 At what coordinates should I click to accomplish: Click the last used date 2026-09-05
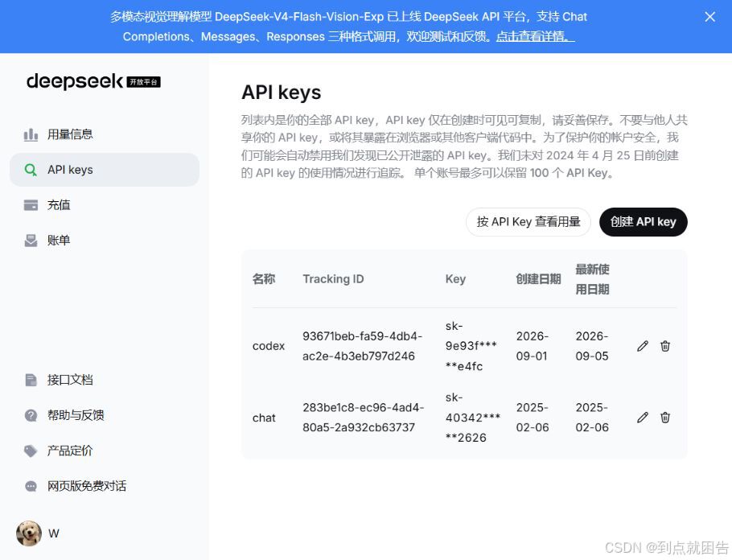coord(592,346)
